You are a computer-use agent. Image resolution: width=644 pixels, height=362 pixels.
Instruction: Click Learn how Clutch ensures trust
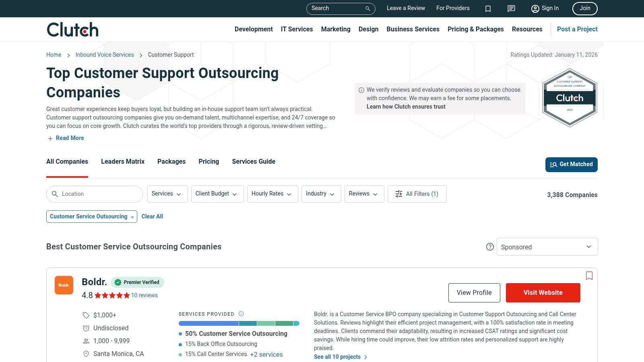(406, 107)
